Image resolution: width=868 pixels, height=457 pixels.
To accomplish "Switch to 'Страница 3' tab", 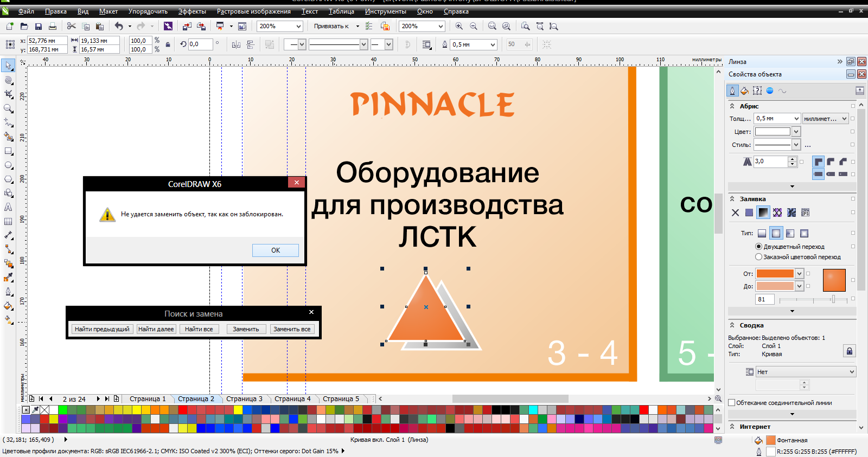I will [244, 399].
